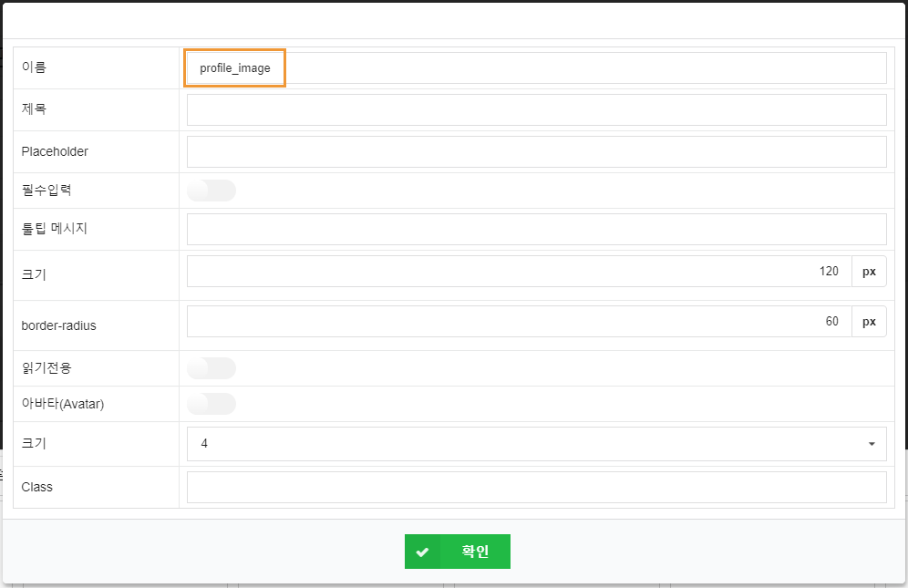Focus the 이름 field containing profile_image
This screenshot has height=588, width=908.
[x=536, y=68]
